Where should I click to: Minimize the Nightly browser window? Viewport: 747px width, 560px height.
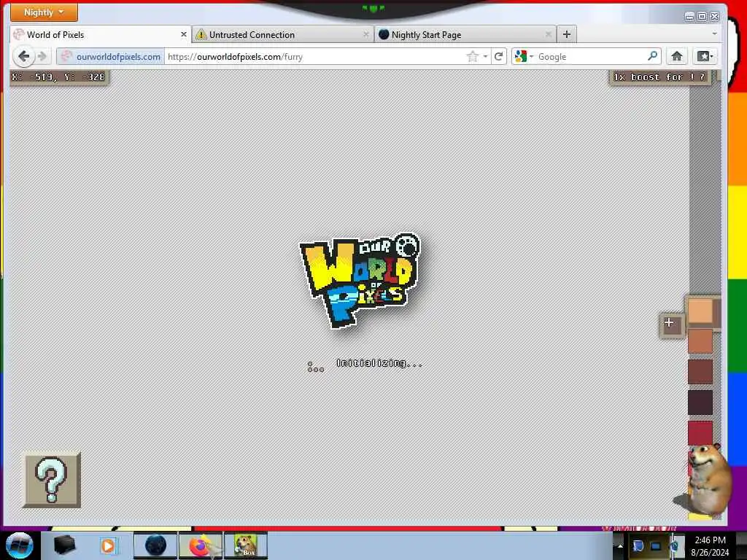(x=689, y=17)
